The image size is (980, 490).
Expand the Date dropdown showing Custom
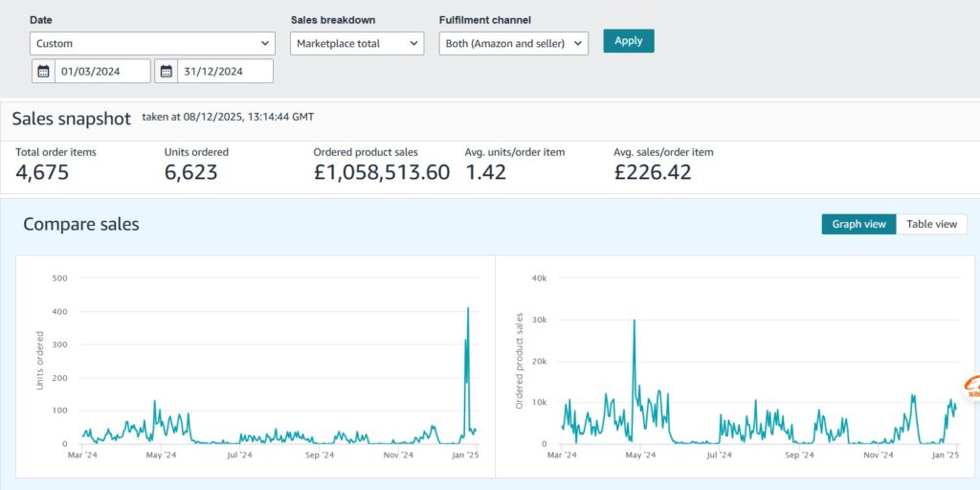click(152, 43)
